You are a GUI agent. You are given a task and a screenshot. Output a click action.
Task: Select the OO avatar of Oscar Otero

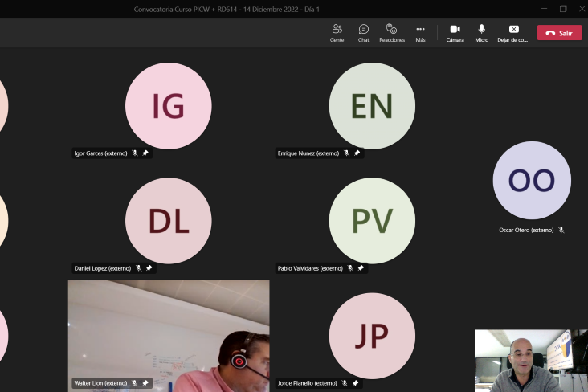[x=532, y=181]
